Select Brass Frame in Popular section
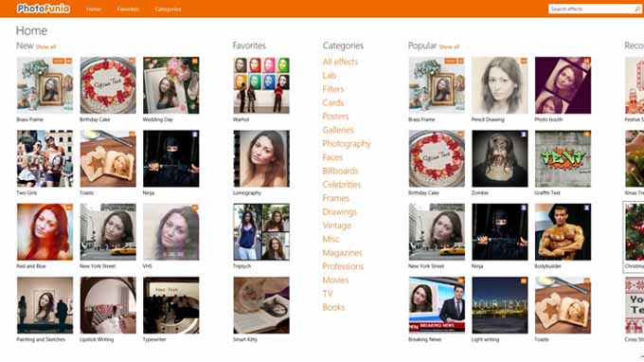The width and height of the screenshot is (644, 362). [437, 85]
